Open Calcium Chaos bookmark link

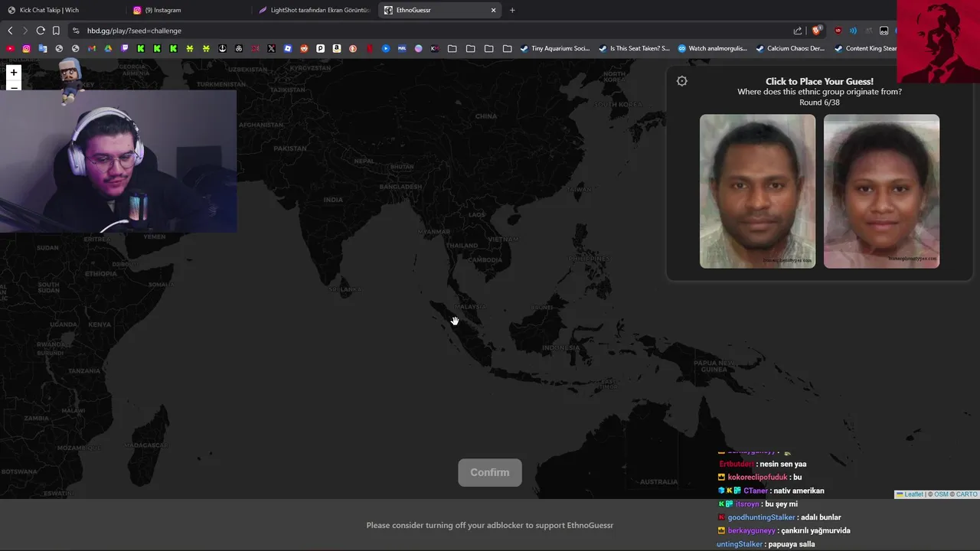pyautogui.click(x=790, y=48)
